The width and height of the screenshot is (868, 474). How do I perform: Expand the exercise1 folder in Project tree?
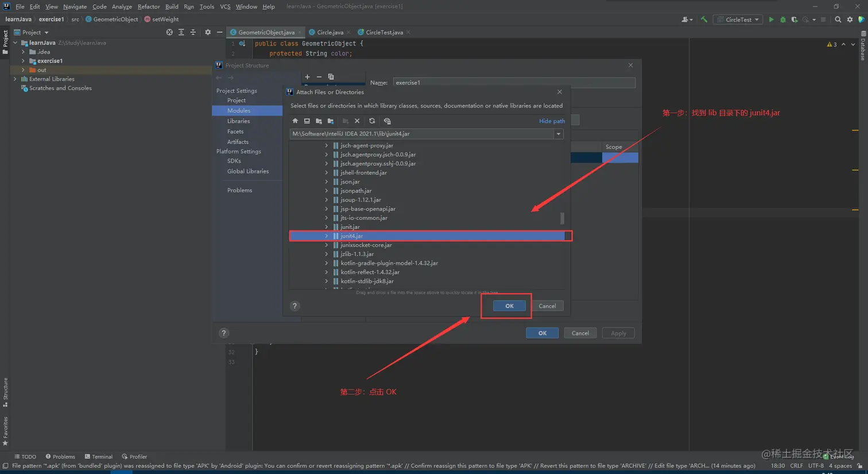point(24,61)
